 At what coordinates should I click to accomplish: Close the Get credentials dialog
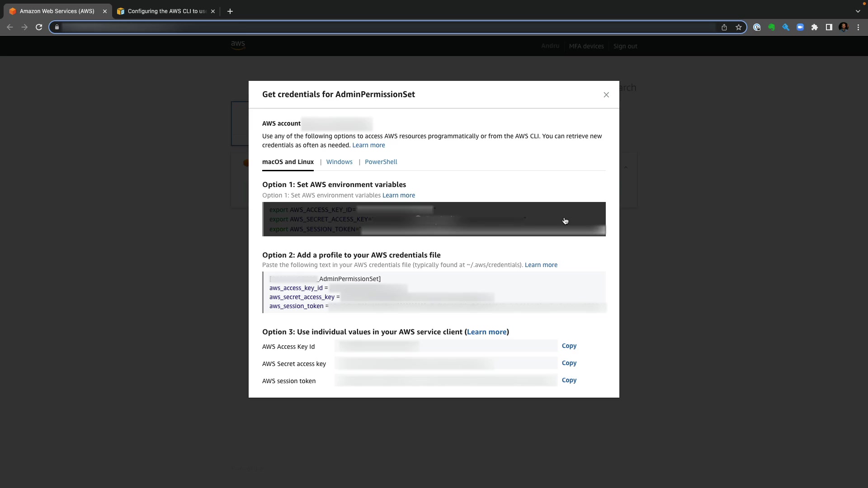[606, 95]
